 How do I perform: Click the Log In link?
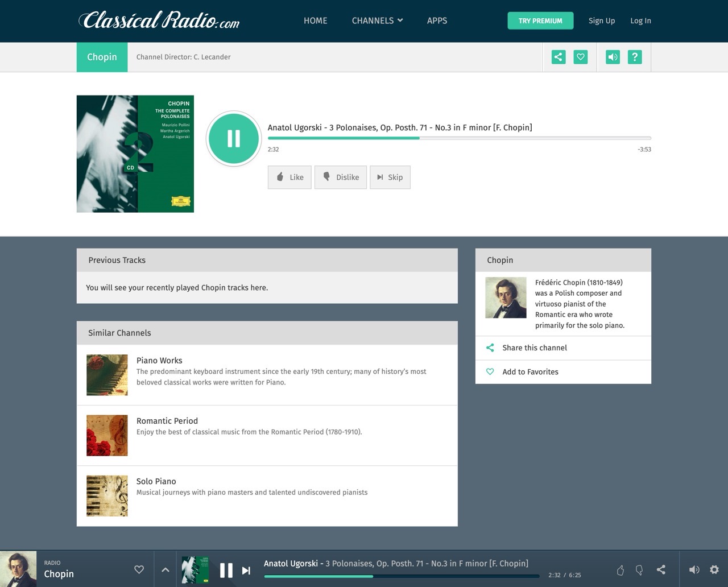pos(640,20)
